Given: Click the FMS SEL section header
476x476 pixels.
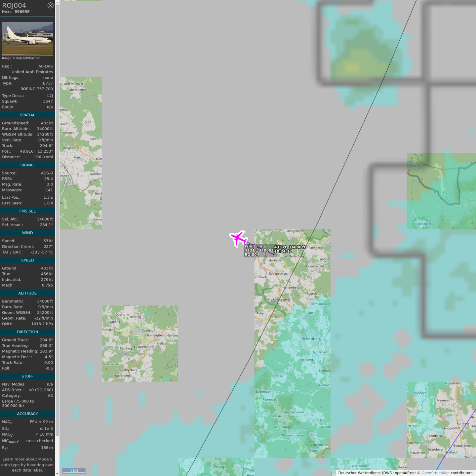Looking at the screenshot, I should pos(27,211).
